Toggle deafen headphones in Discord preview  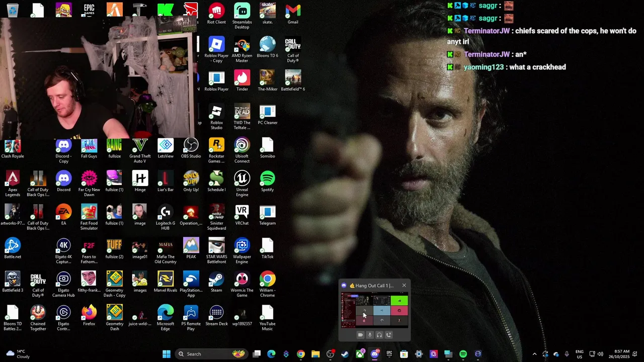pos(379,335)
